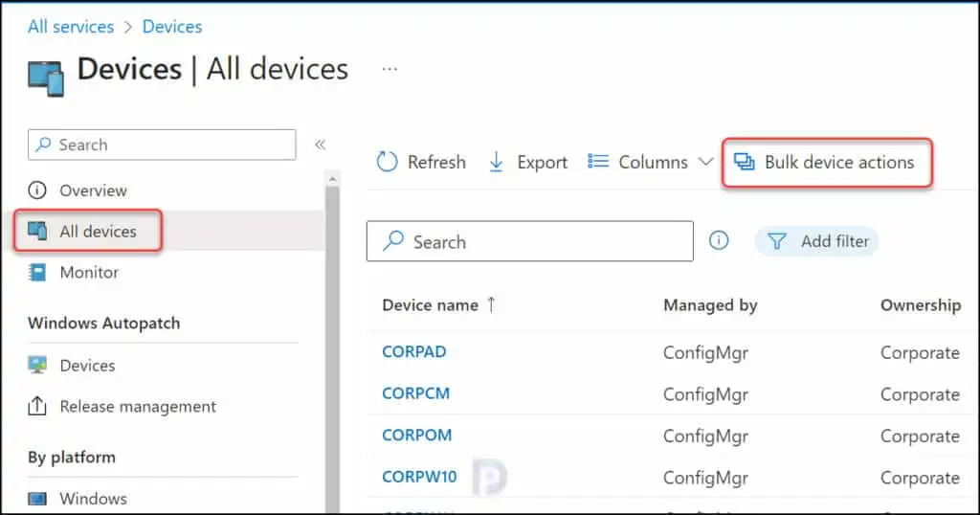Open the CORPAD device link

pos(413,352)
